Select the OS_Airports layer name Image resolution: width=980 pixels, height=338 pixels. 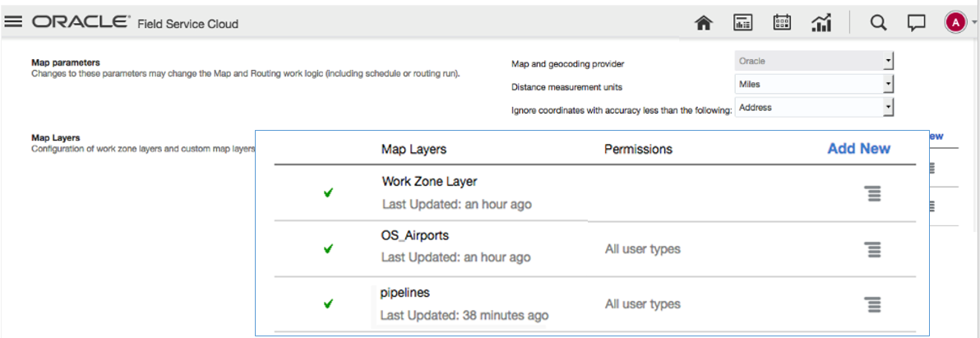click(415, 236)
